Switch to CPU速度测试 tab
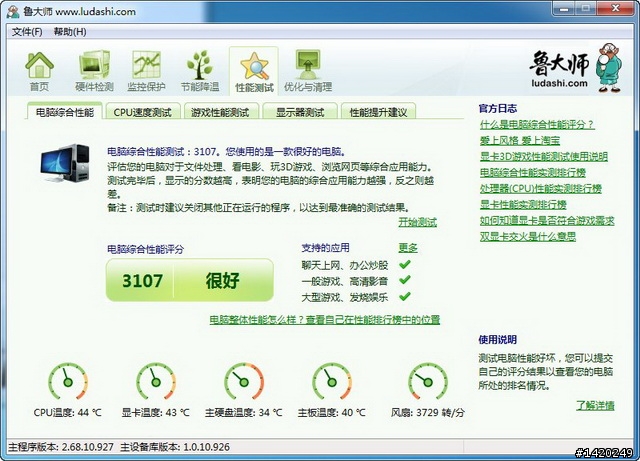640x461 pixels. [142, 112]
